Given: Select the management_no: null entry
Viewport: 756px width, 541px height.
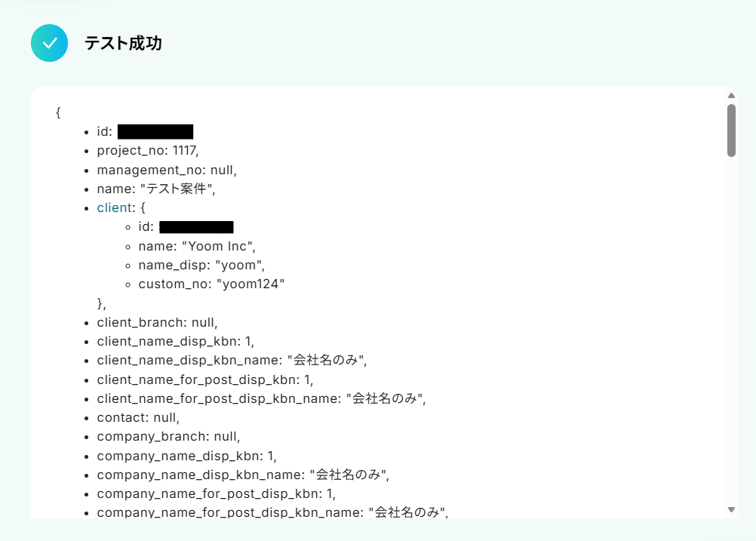Looking at the screenshot, I should point(166,171).
